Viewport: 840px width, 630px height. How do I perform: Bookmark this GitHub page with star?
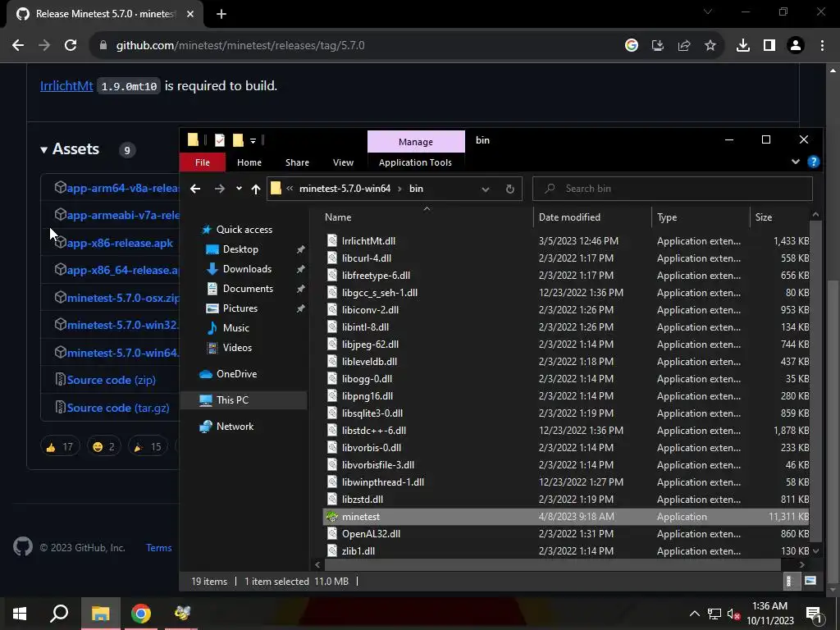coord(710,46)
